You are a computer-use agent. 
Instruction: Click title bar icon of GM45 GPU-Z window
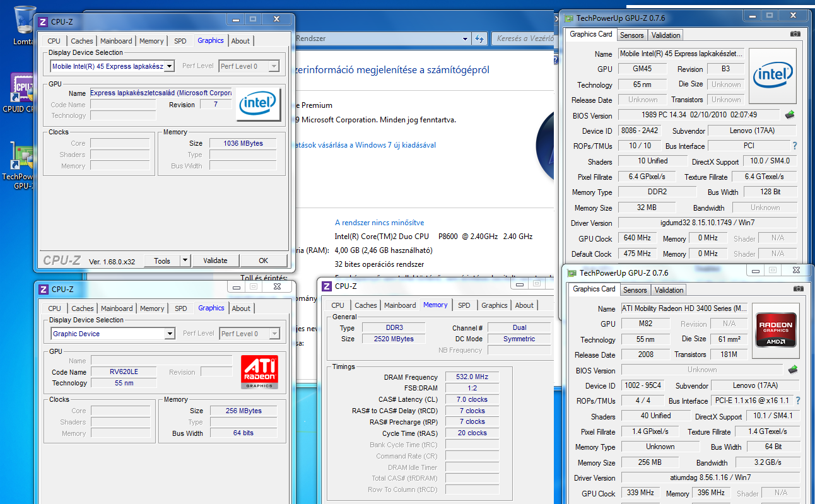click(568, 18)
